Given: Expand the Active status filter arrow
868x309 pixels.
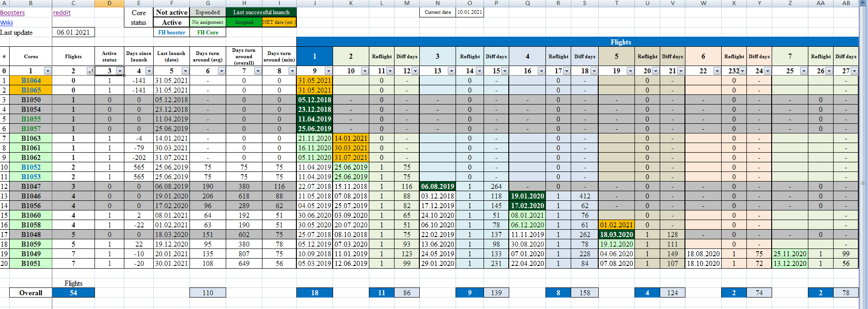Looking at the screenshot, I should tap(120, 71).
